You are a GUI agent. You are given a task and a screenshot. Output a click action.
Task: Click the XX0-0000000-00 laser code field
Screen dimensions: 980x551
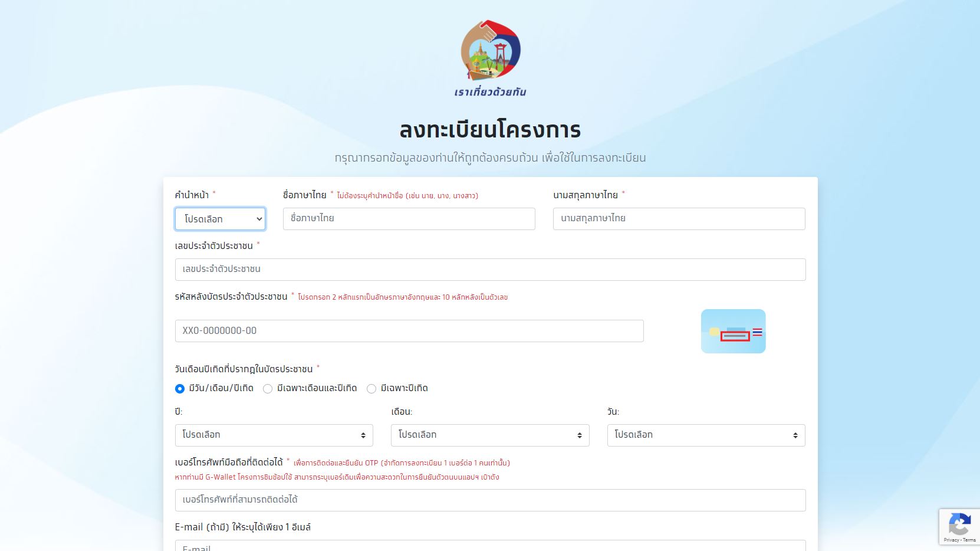(x=409, y=331)
